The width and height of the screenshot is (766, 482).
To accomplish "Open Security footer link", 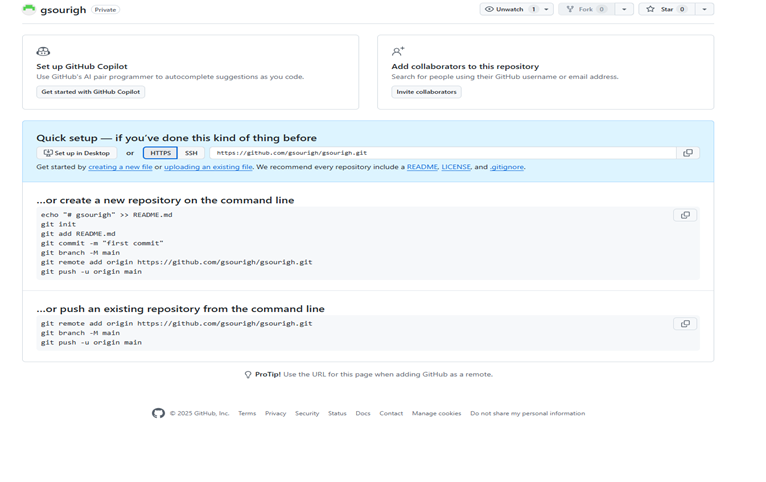I will coord(307,414).
